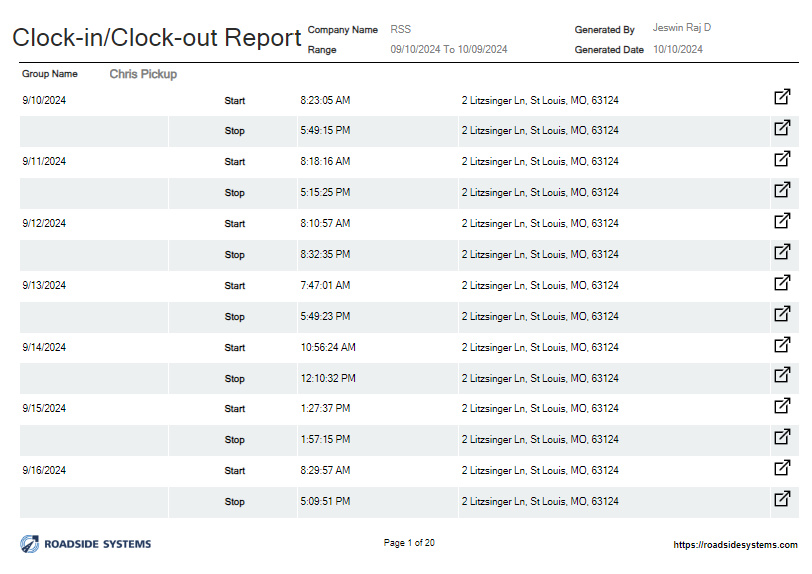Select the date 9/13/2024
Screen dimensions: 812x574
tap(44, 285)
